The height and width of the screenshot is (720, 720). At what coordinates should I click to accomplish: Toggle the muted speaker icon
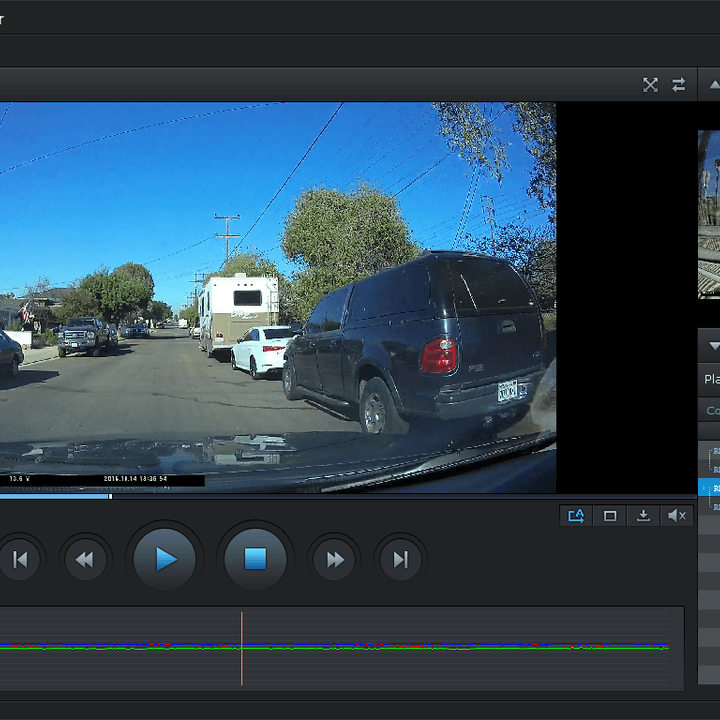coord(677,516)
